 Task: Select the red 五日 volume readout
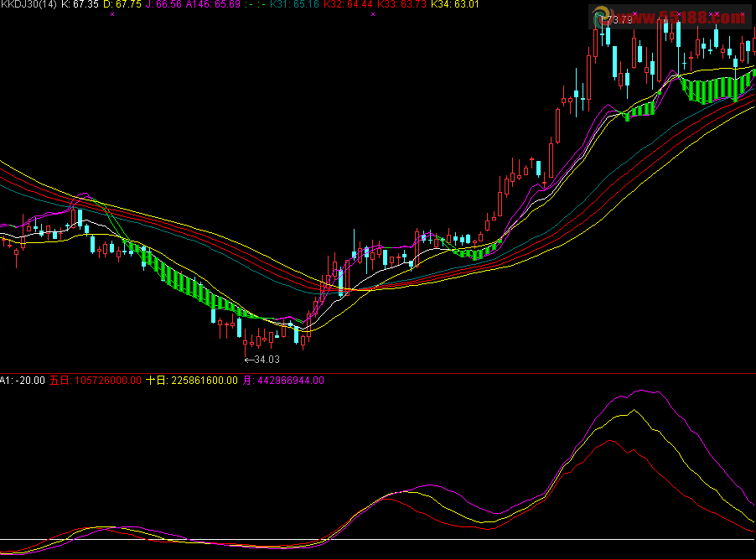point(96,381)
